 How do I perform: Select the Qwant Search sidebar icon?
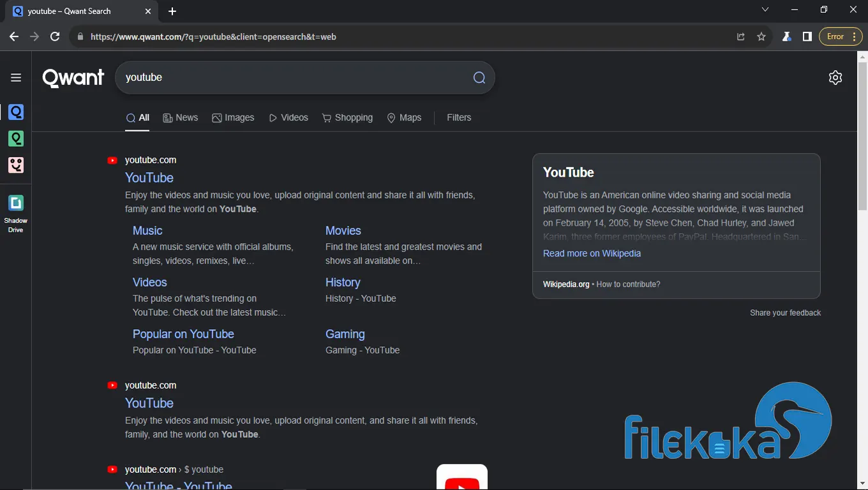pyautogui.click(x=16, y=112)
